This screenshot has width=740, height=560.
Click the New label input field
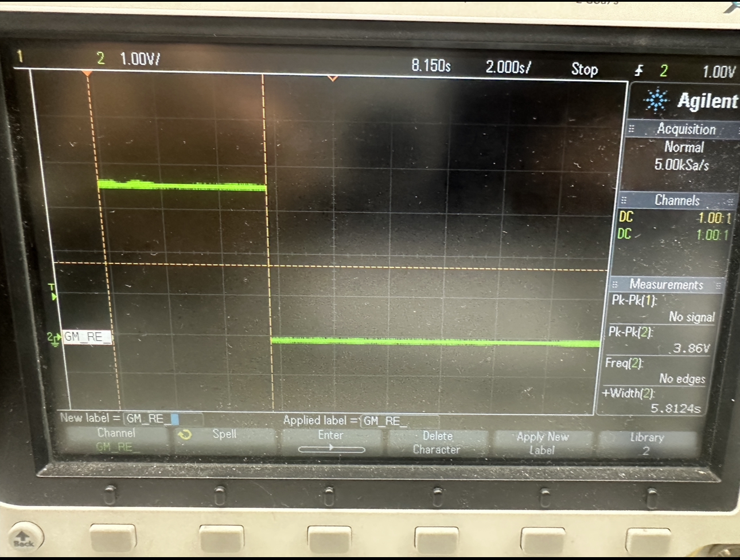tap(163, 419)
